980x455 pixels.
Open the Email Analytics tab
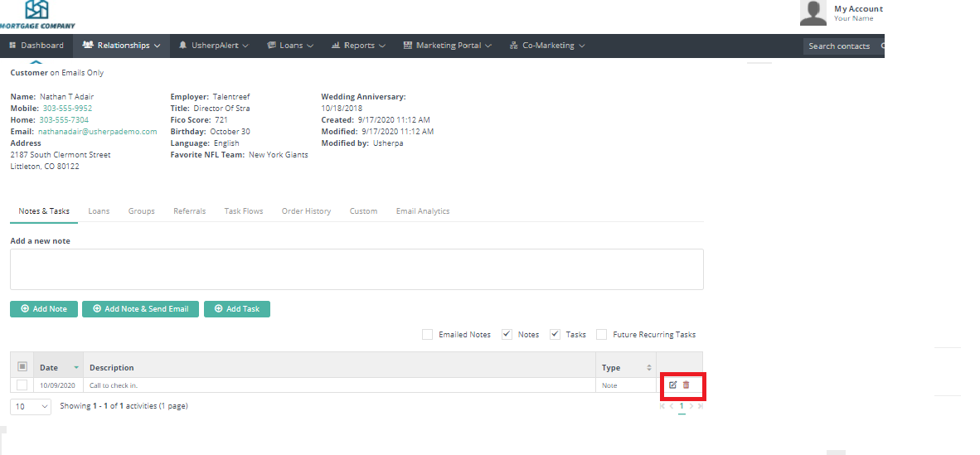423,211
